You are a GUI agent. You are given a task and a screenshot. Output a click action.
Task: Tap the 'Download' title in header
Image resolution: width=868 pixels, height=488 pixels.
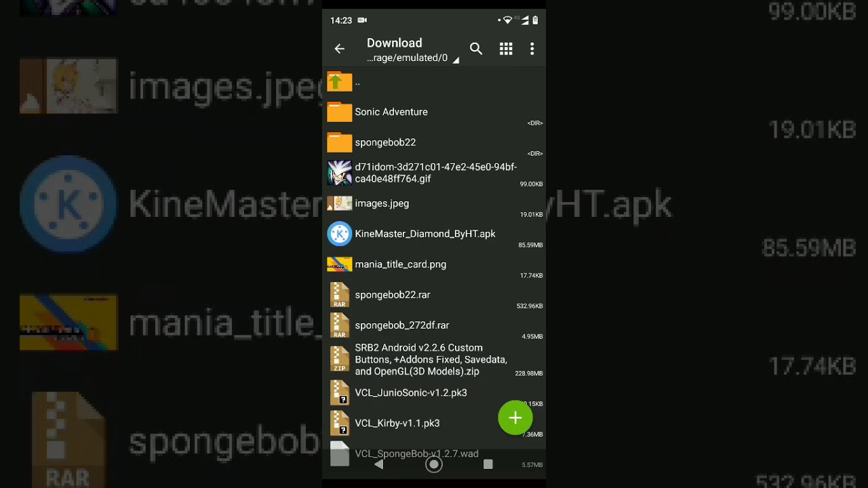click(395, 43)
